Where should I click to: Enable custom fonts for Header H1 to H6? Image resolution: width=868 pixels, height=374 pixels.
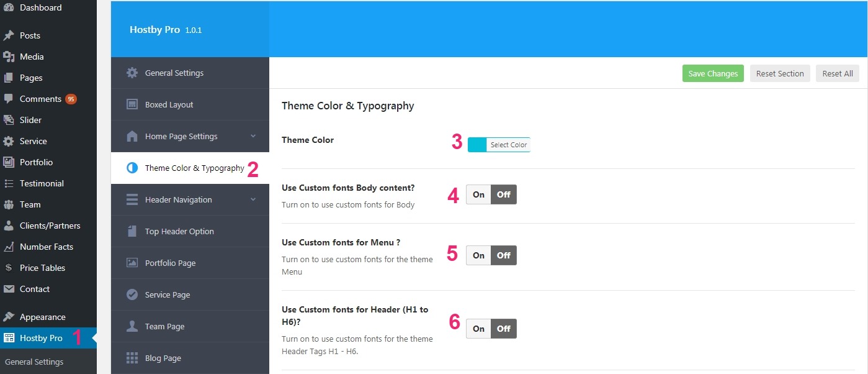[478, 329]
